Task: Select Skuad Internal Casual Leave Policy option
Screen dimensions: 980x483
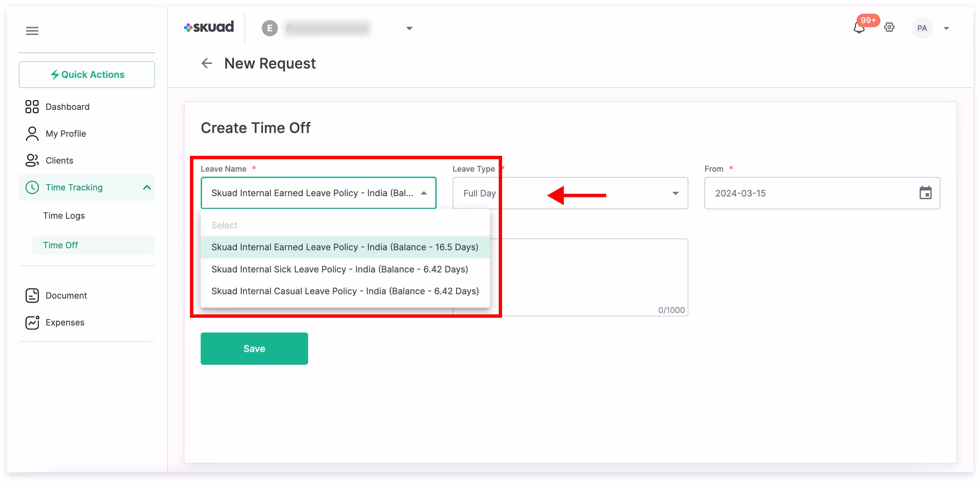Action: coord(345,291)
